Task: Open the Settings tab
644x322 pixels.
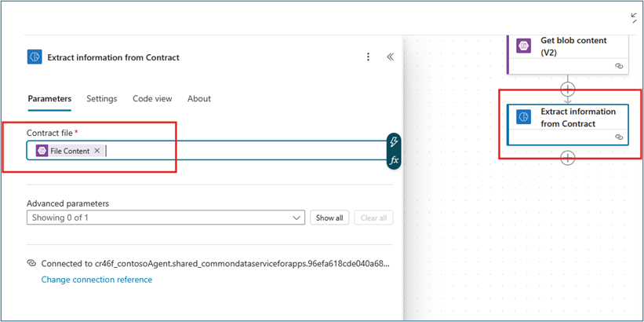Action: coord(101,99)
